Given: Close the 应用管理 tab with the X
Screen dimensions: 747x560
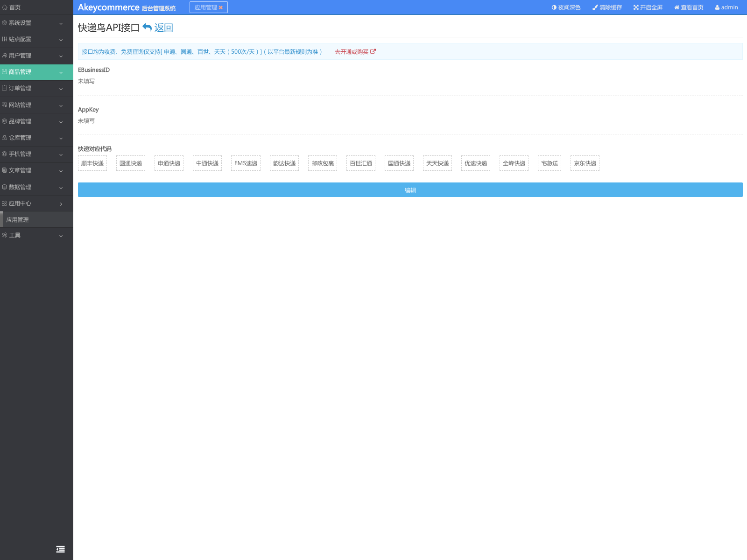Looking at the screenshot, I should [221, 7].
